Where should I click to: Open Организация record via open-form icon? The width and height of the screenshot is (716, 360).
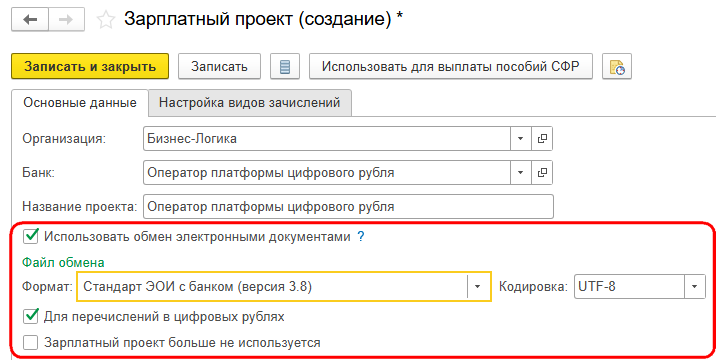542,138
